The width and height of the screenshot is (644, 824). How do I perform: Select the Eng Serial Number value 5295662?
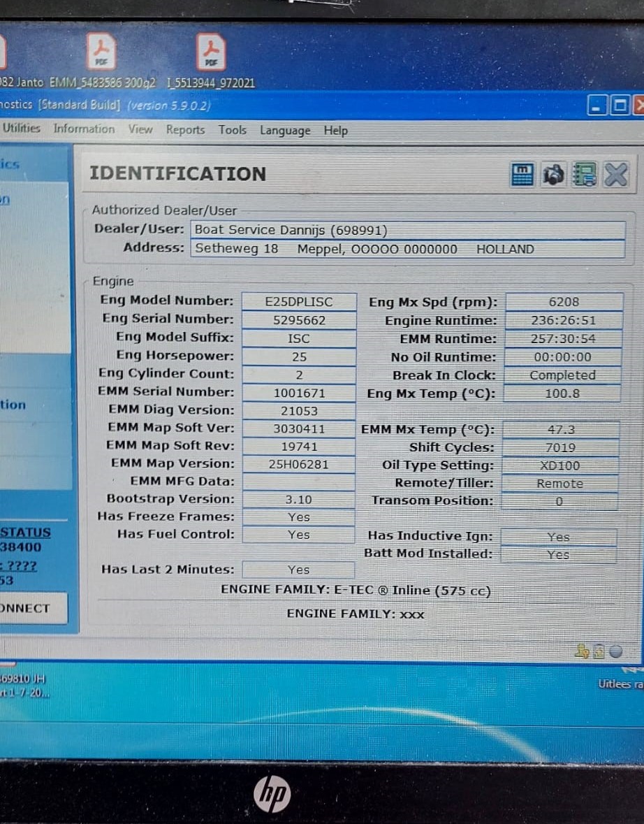click(x=299, y=320)
